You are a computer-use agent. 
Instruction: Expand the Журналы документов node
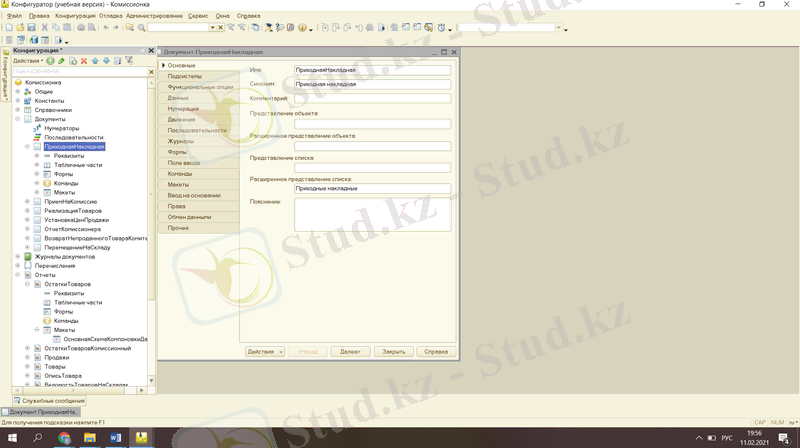click(x=18, y=257)
